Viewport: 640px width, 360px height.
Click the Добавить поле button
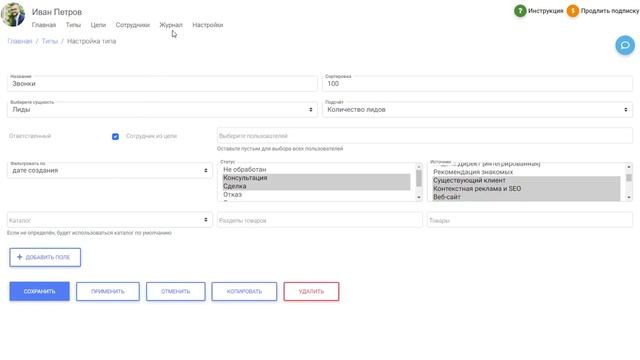(45, 257)
